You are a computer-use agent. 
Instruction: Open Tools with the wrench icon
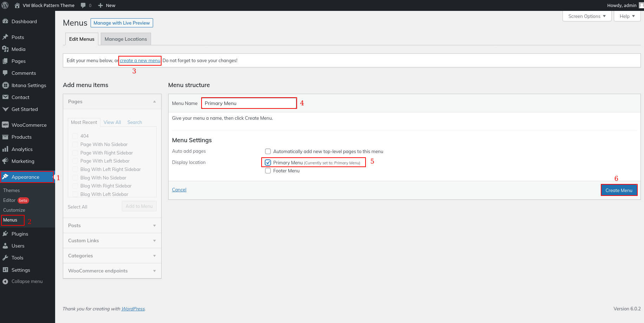[5, 258]
